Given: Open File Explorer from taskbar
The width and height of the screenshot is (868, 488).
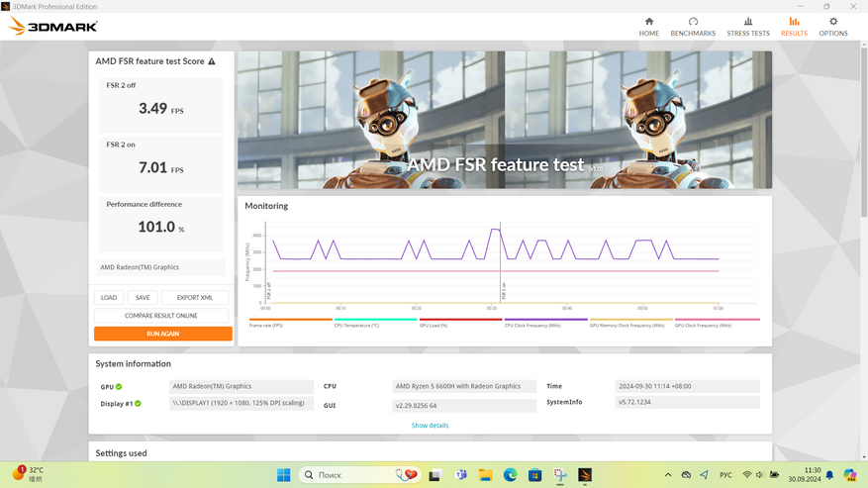Looking at the screenshot, I should (486, 475).
